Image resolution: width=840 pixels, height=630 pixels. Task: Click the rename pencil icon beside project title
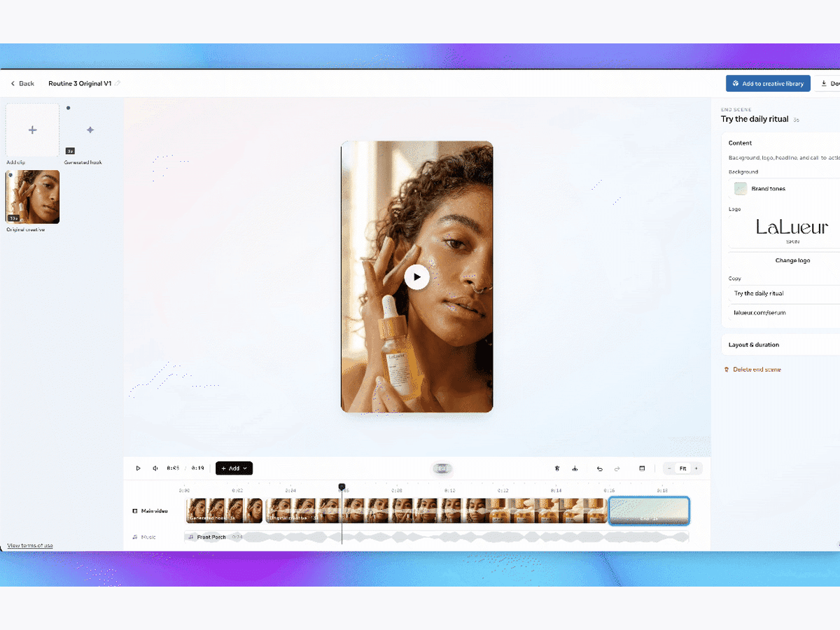pyautogui.click(x=118, y=83)
